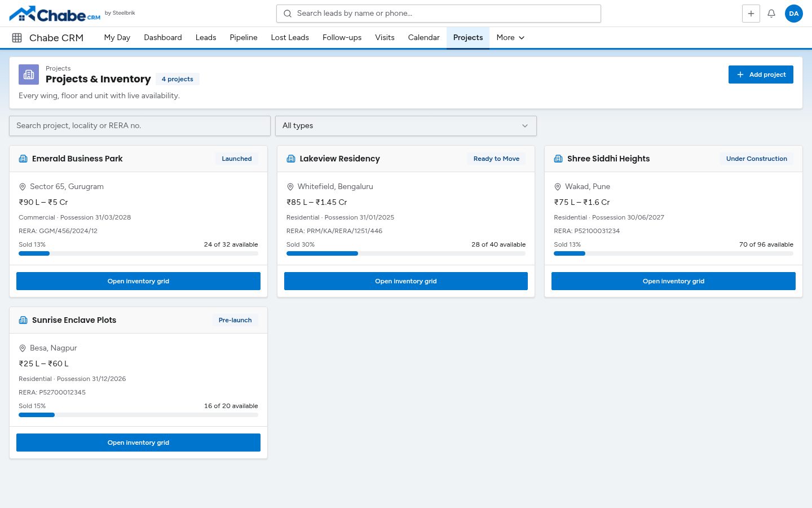This screenshot has height=508, width=812.
Task: Click the Sunrise Enclave Plots sold progress bar
Action: click(138, 415)
